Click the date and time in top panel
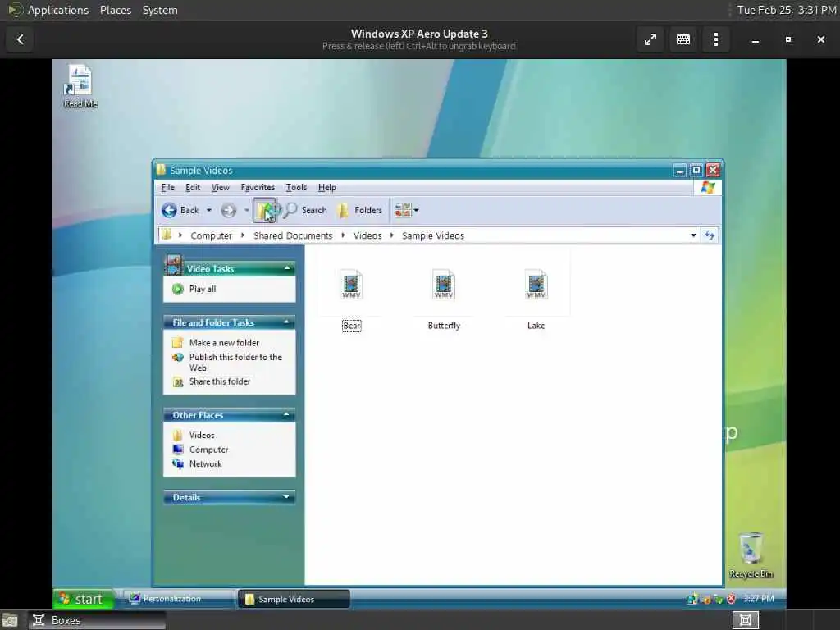This screenshot has height=630, width=840. (x=787, y=10)
